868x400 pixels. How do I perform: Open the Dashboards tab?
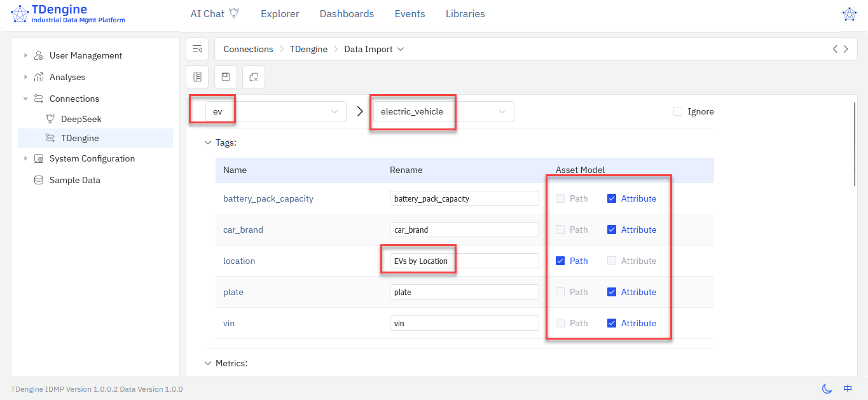coord(347,14)
